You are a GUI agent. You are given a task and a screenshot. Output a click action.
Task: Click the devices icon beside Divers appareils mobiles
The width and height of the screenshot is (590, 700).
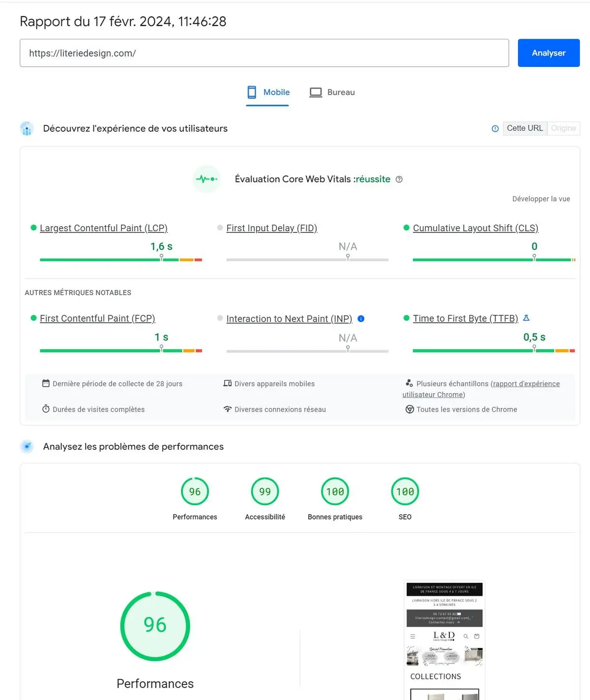pyautogui.click(x=228, y=383)
